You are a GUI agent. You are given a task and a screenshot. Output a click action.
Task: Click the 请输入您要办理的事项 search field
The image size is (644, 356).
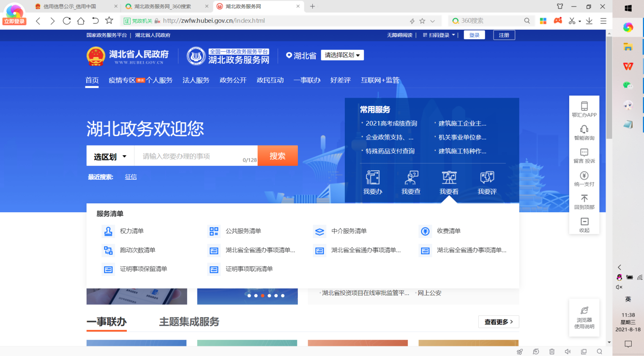point(190,156)
